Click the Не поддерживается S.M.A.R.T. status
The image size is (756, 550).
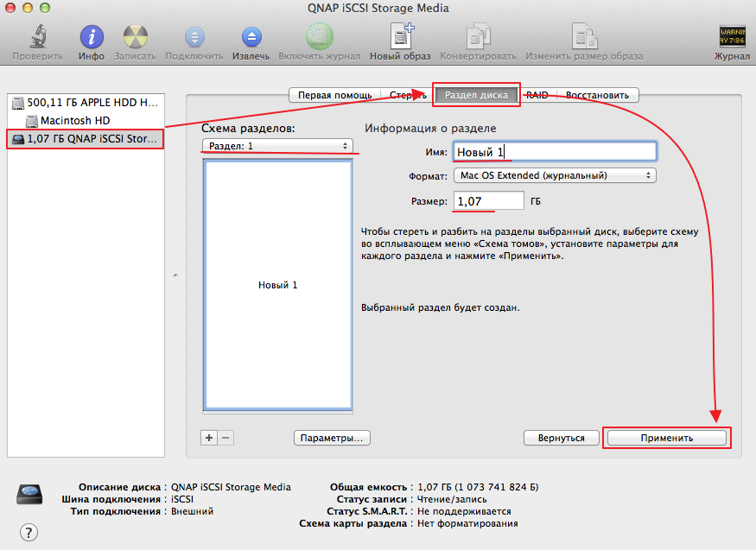tap(464, 511)
